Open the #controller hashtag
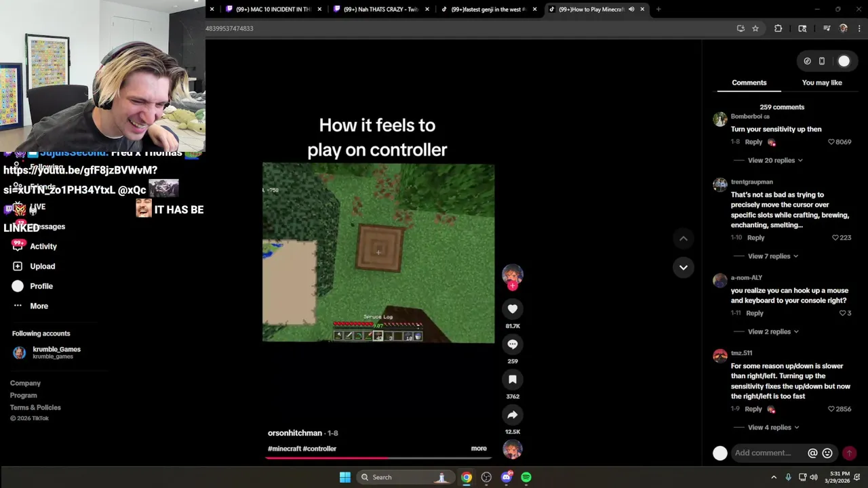The width and height of the screenshot is (868, 488). [x=319, y=449]
